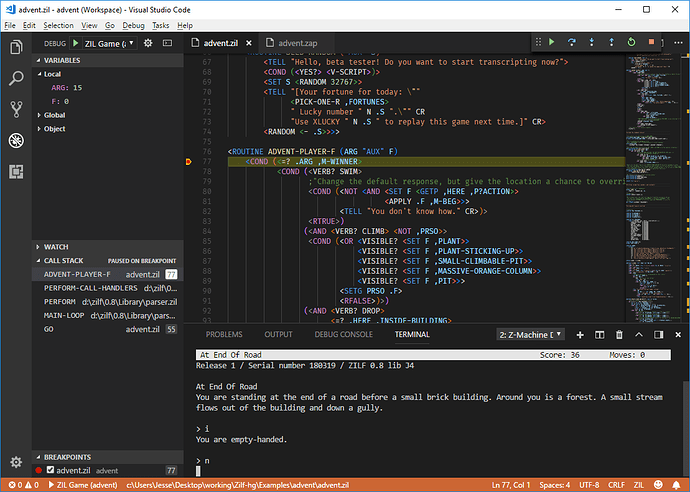The height and width of the screenshot is (492, 690).
Task: Close the advent.zil editor tab
Action: (249, 43)
